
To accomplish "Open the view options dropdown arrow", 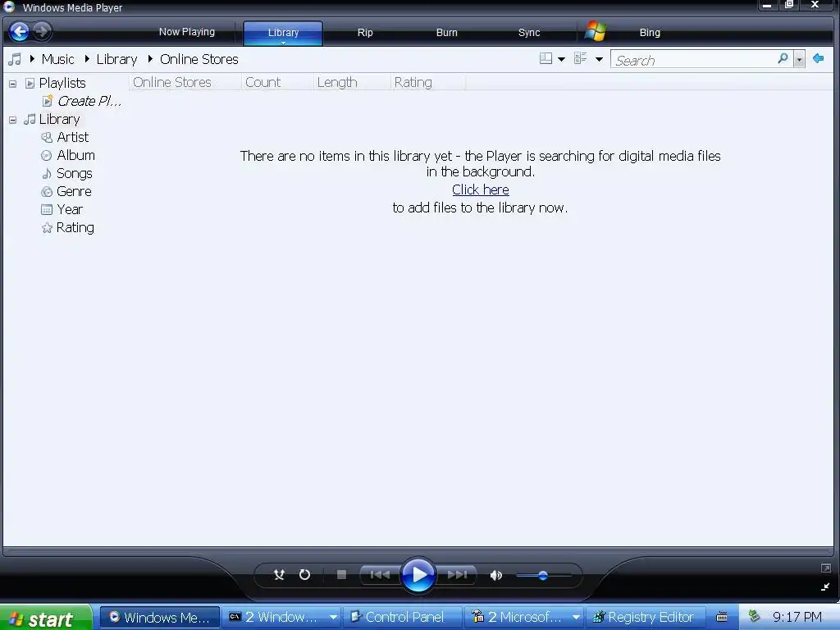I will tap(599, 59).
